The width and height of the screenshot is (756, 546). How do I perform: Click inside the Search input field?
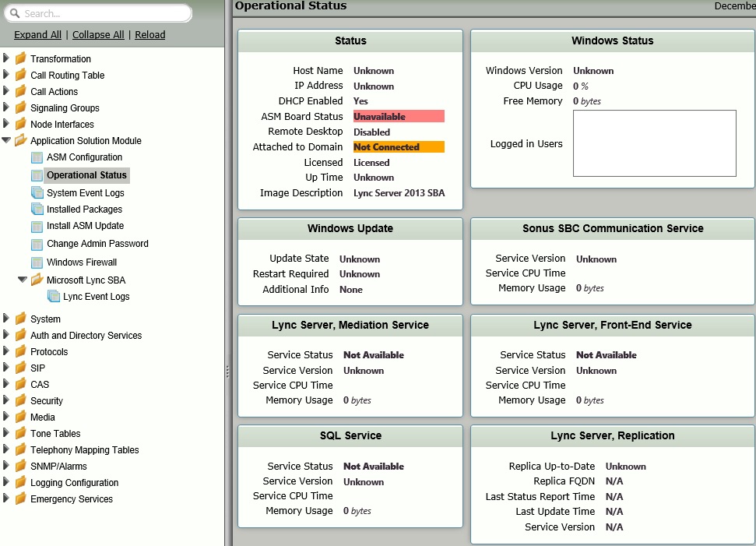pos(105,13)
